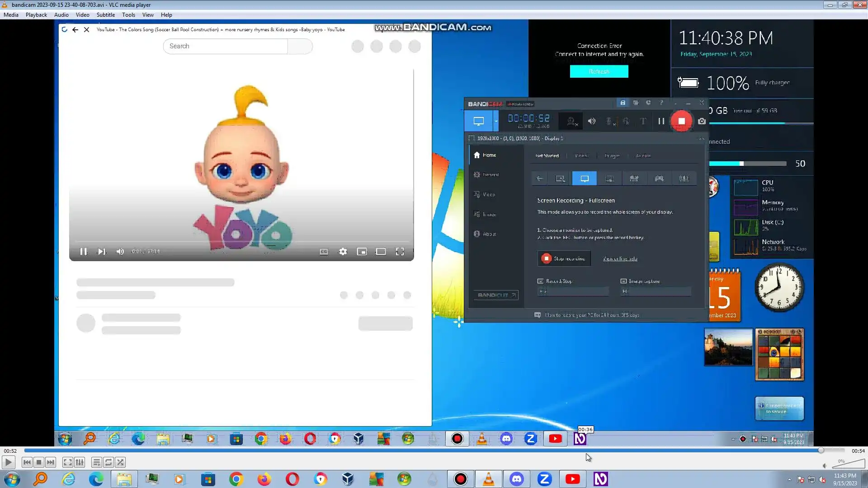868x488 pixels.
Task: Toggle random shuffle playback
Action: pos(120,462)
